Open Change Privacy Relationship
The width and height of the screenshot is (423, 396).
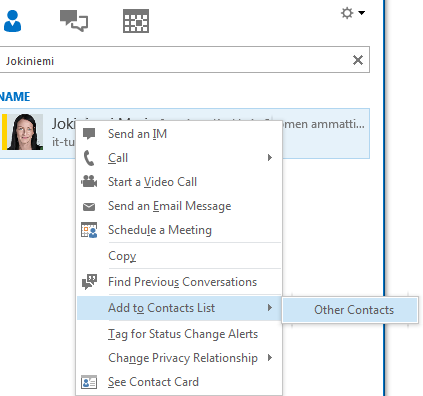[179, 358]
